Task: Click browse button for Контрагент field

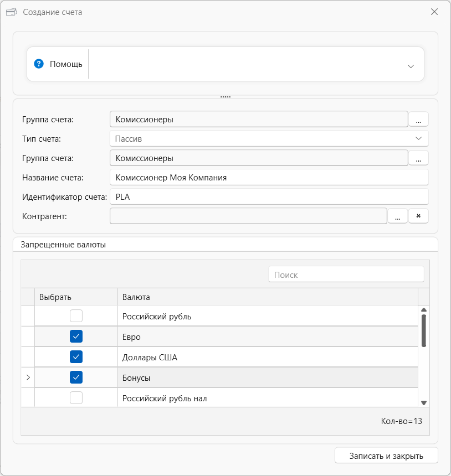Action: 397,216
